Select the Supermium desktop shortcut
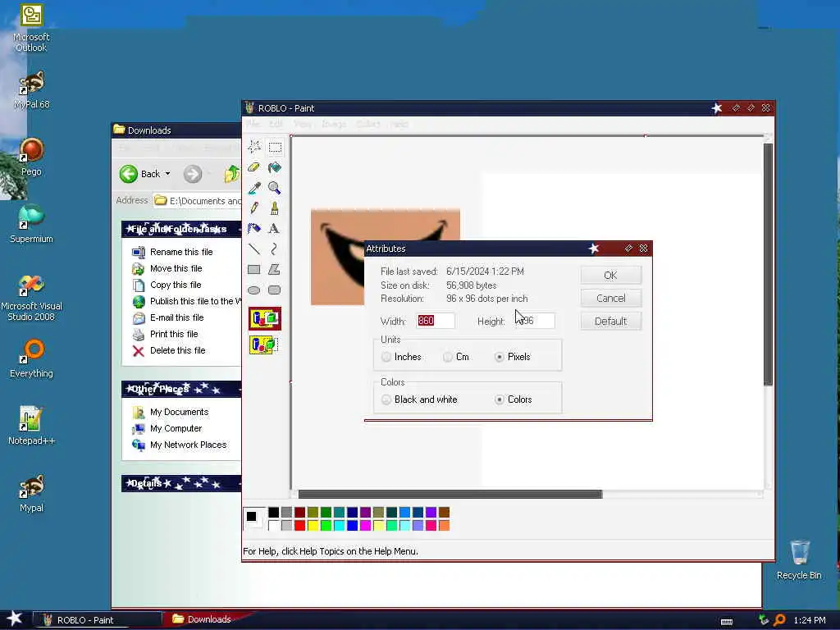This screenshot has height=630, width=840. [31, 224]
